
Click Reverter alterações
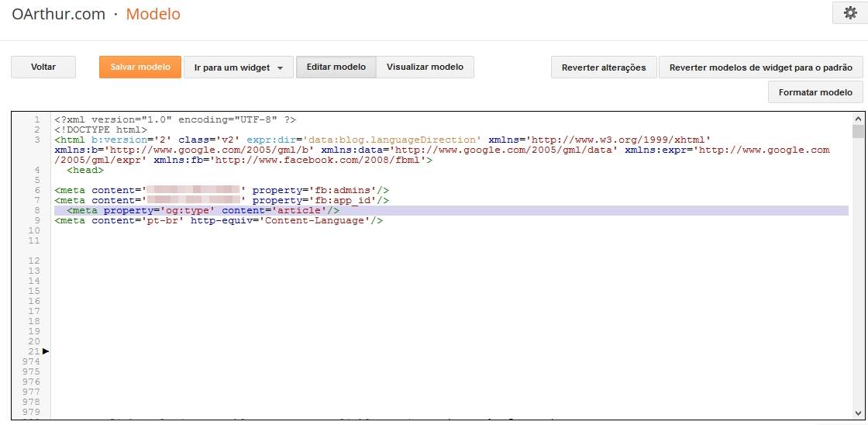coord(604,67)
